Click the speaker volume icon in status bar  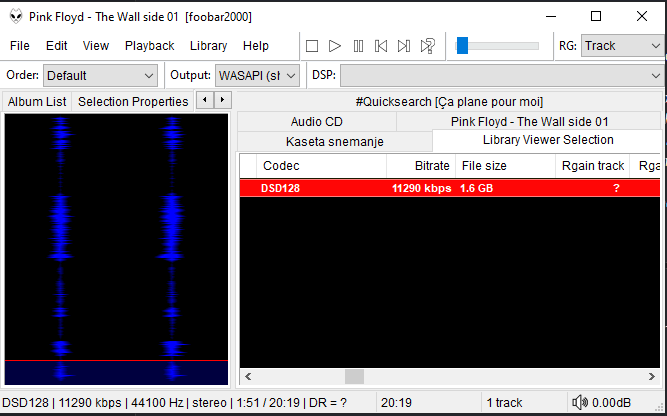(579, 402)
